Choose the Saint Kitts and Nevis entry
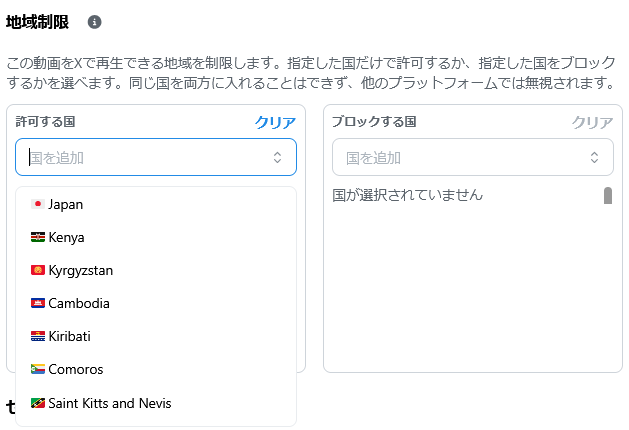This screenshot has width=629, height=430. click(x=156, y=403)
